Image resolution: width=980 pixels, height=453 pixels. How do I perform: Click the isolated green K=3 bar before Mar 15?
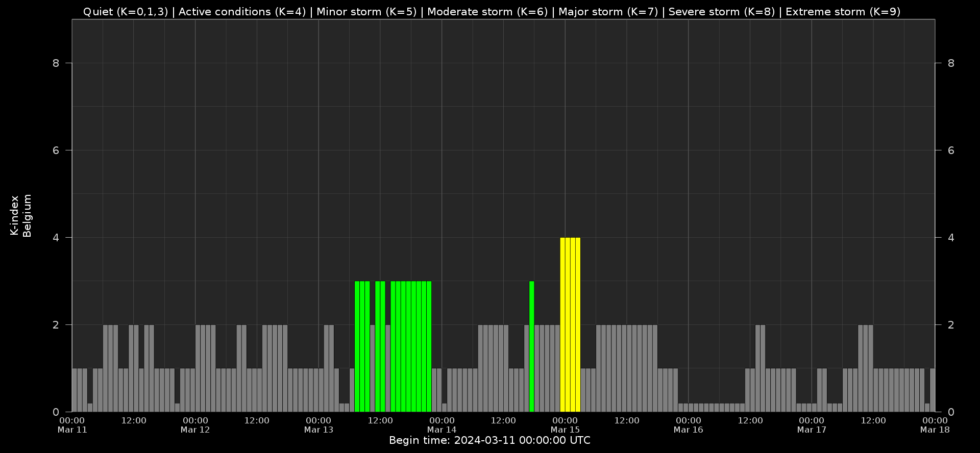(532, 346)
